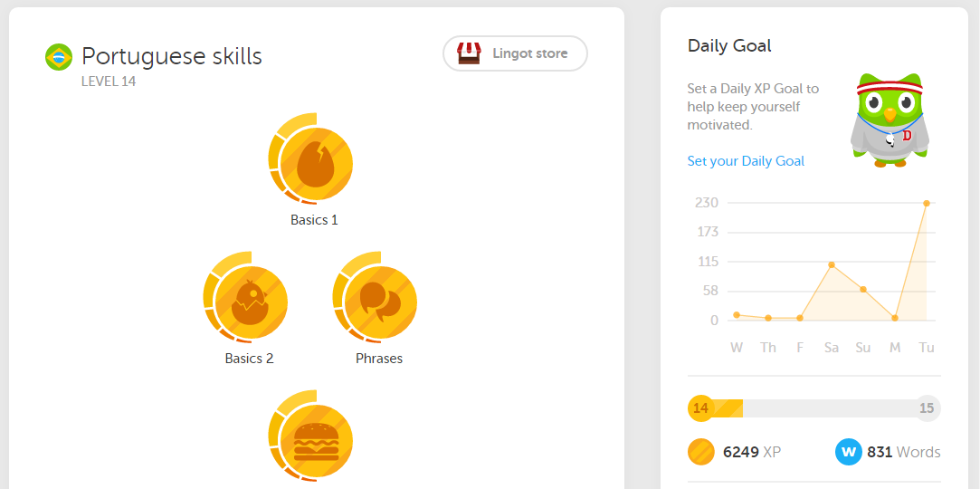The width and height of the screenshot is (980, 489).
Task: Open the hamburger Food skill icon
Action: pos(311,436)
